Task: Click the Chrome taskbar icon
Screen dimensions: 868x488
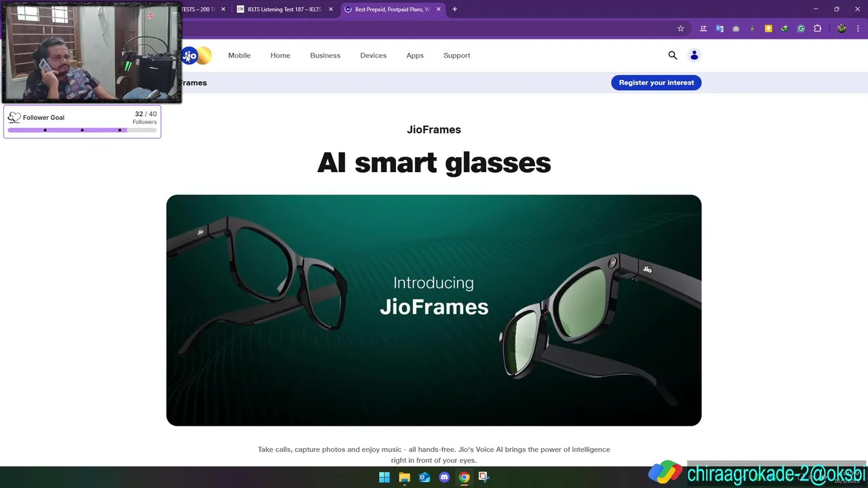Action: pyautogui.click(x=464, y=477)
